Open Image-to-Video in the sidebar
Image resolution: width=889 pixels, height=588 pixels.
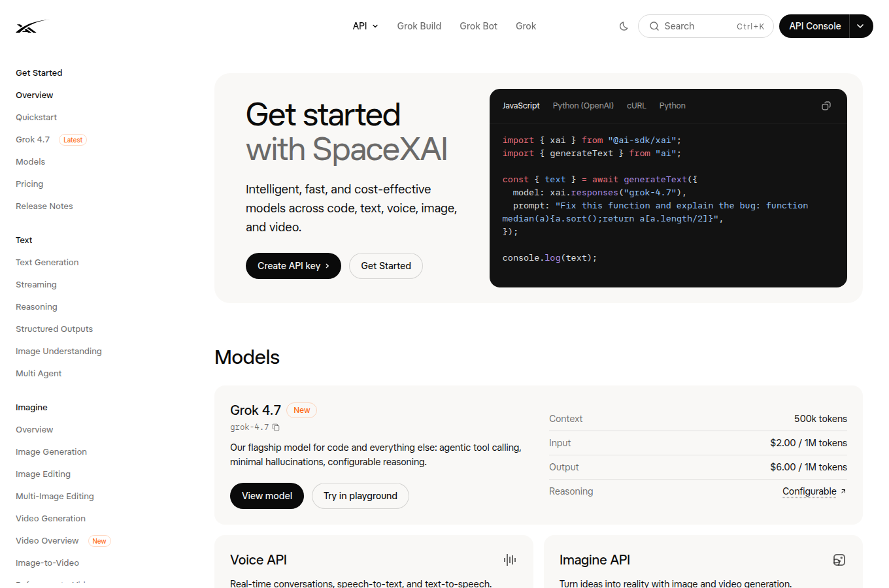click(47, 563)
